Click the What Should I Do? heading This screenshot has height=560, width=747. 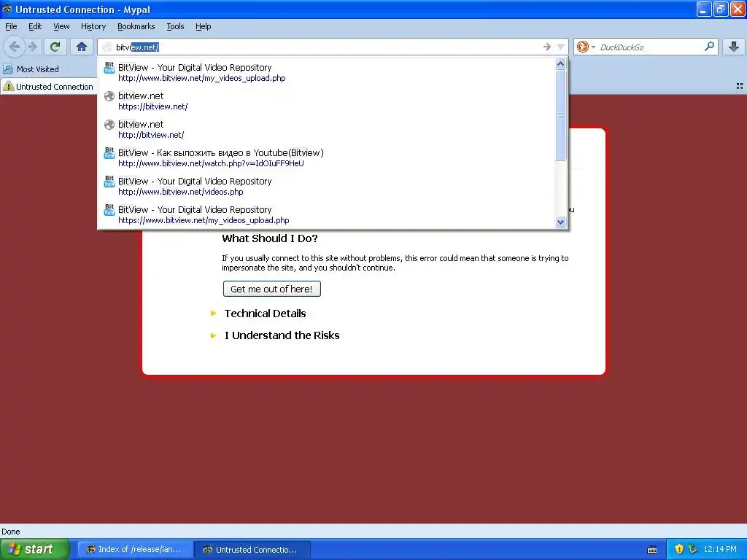(x=270, y=238)
